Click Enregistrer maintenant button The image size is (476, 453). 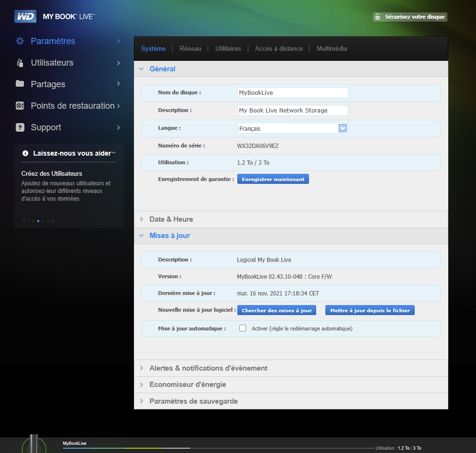click(273, 179)
